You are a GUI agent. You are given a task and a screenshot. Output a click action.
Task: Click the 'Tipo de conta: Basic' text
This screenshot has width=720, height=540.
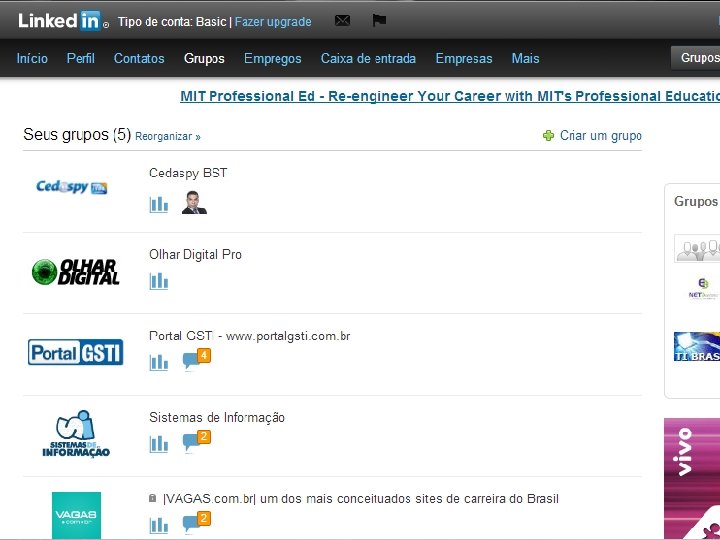[x=172, y=22]
